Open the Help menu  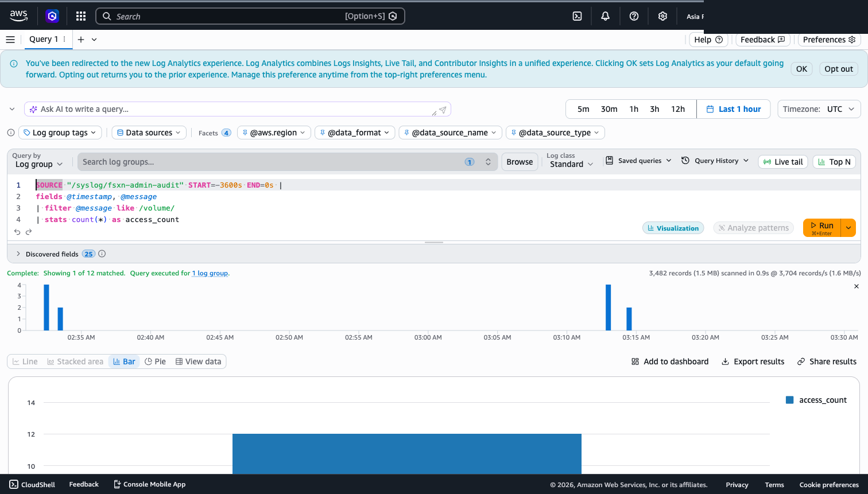pos(708,40)
